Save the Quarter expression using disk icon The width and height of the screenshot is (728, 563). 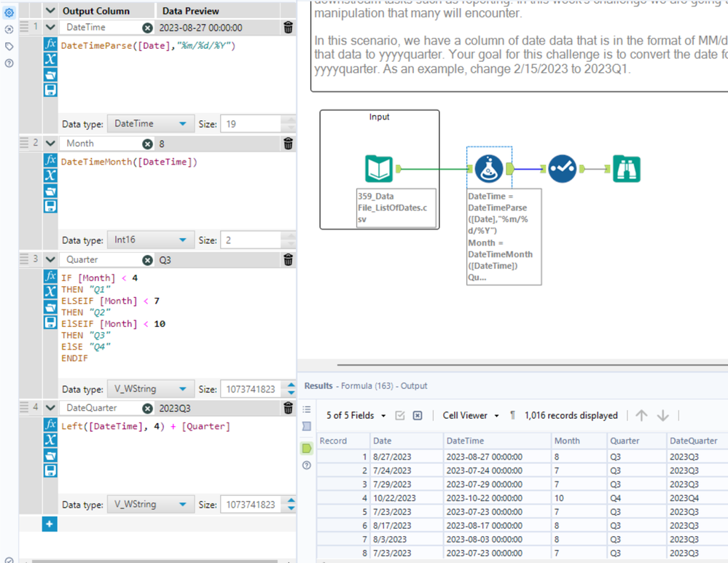tap(50, 322)
